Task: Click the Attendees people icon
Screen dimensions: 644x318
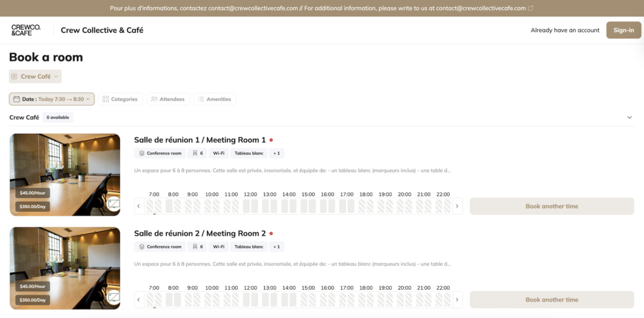Action: (154, 99)
